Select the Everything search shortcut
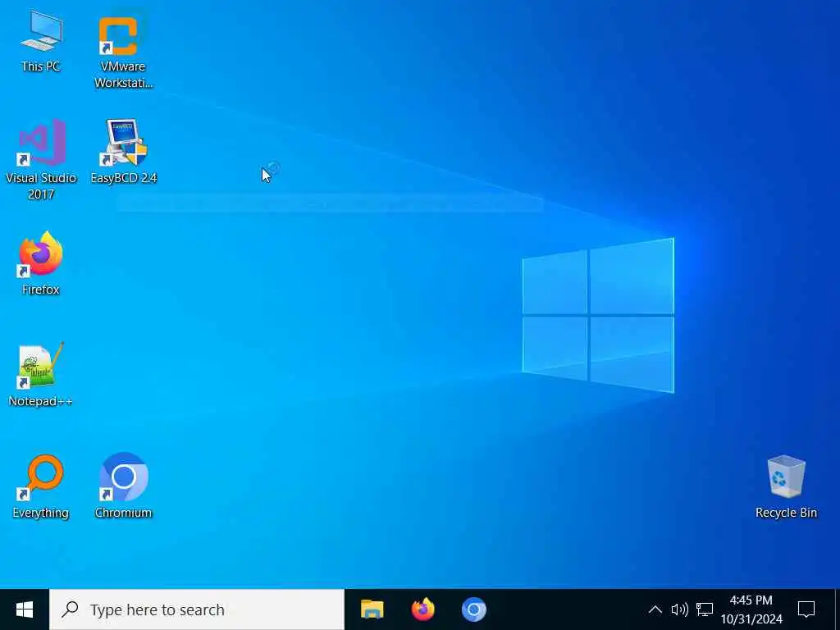 41,486
